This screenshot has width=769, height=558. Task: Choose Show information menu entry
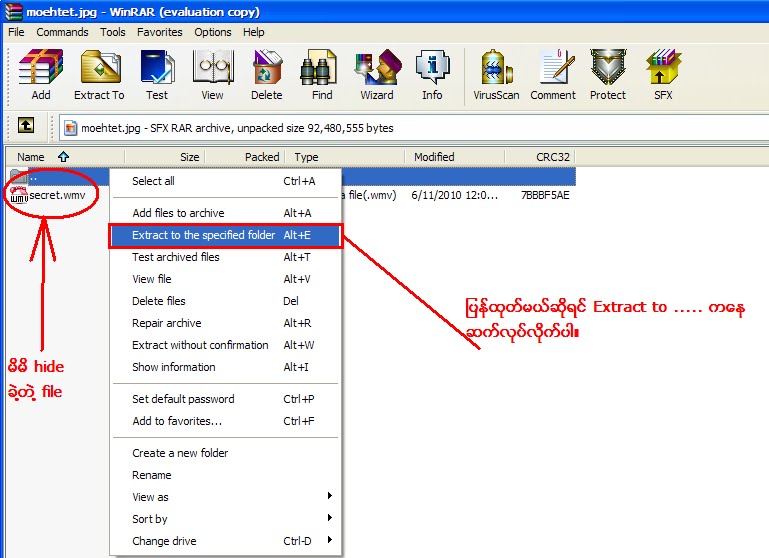point(226,367)
